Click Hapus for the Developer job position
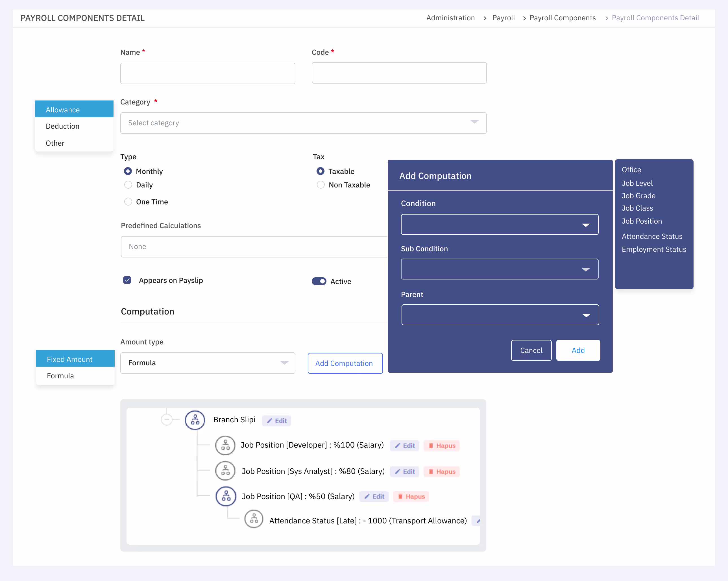Image resolution: width=728 pixels, height=581 pixels. click(x=442, y=445)
